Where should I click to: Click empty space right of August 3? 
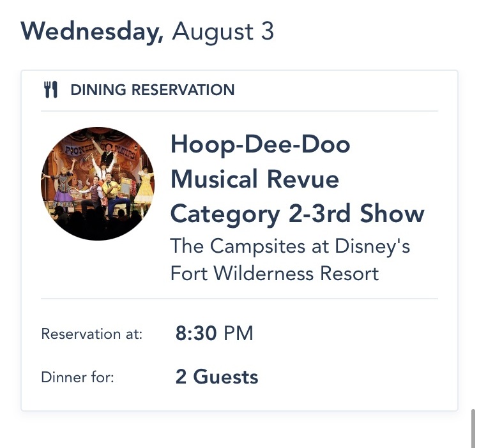(x=370, y=31)
